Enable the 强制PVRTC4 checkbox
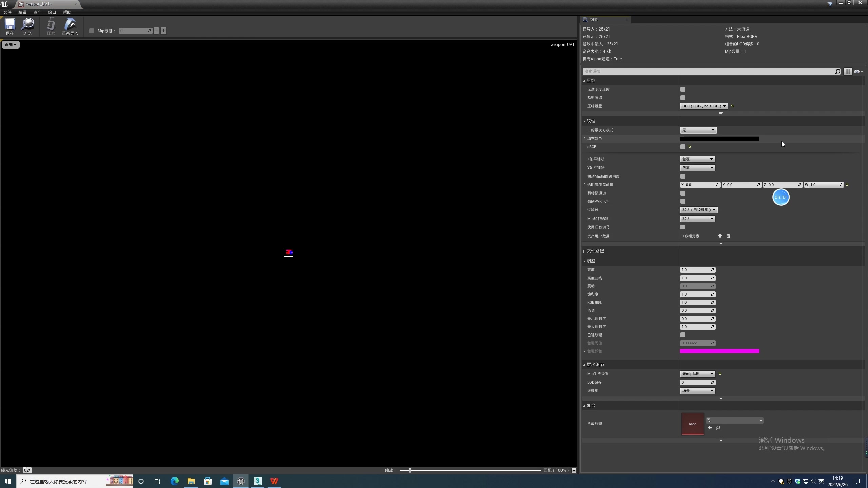 pos(683,201)
